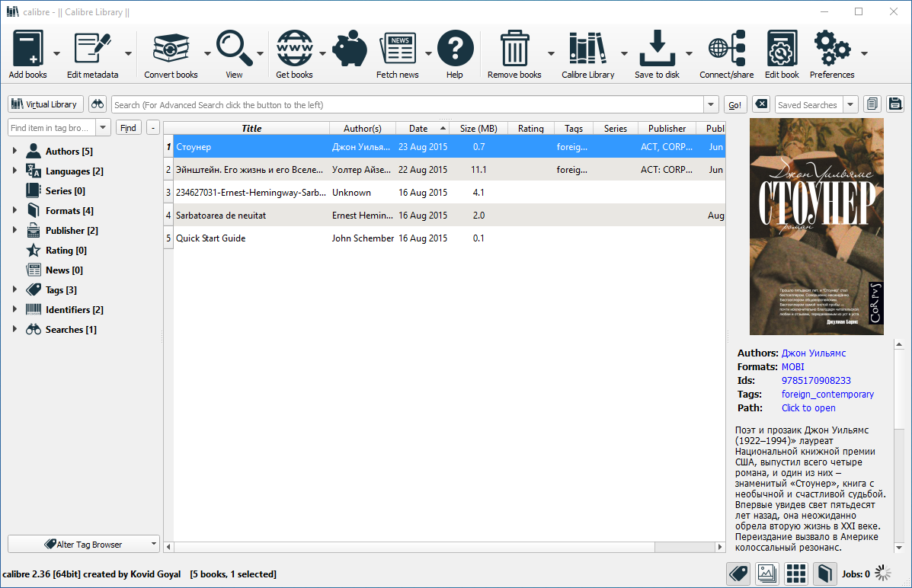The width and height of the screenshot is (912, 588).
Task: Click copy current search icon
Action: tap(872, 104)
